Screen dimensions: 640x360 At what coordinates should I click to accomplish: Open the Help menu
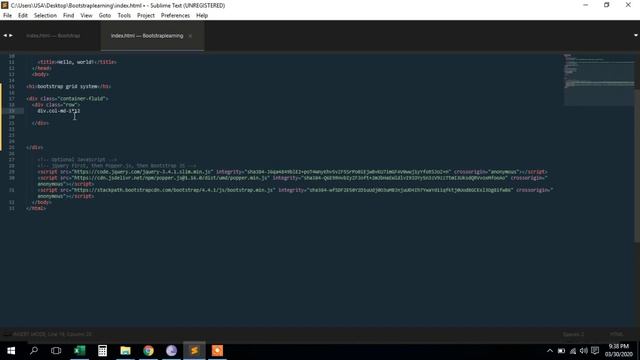coord(202,16)
